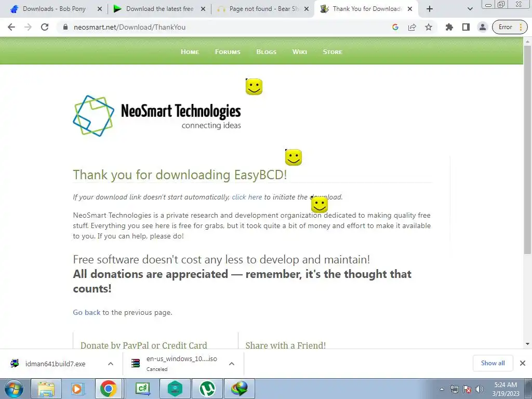
Task: Click the address bar URL
Action: [129, 27]
